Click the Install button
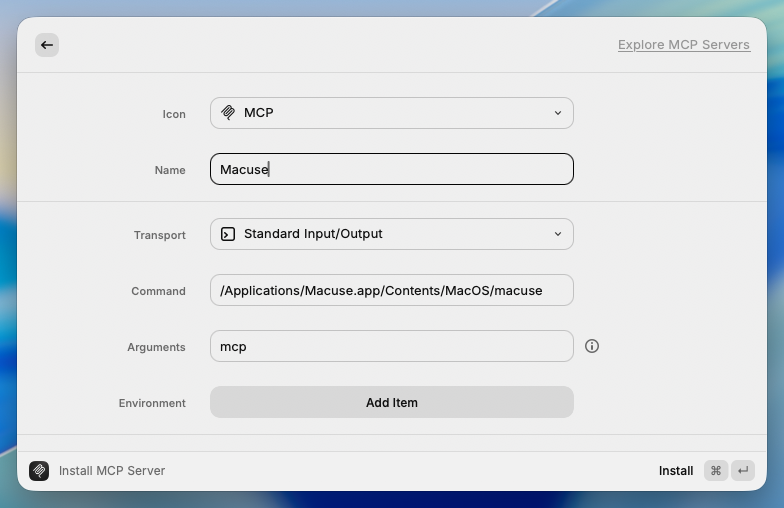Image resolution: width=784 pixels, height=508 pixels. (675, 471)
